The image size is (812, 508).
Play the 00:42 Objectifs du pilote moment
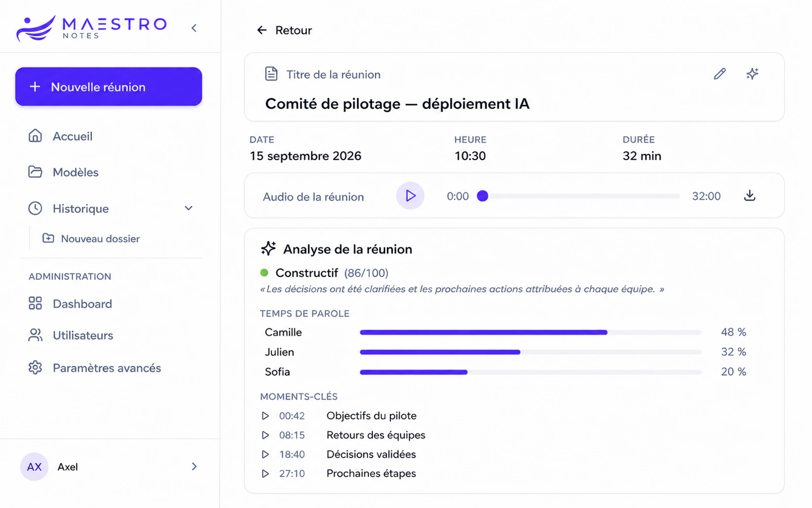point(265,416)
